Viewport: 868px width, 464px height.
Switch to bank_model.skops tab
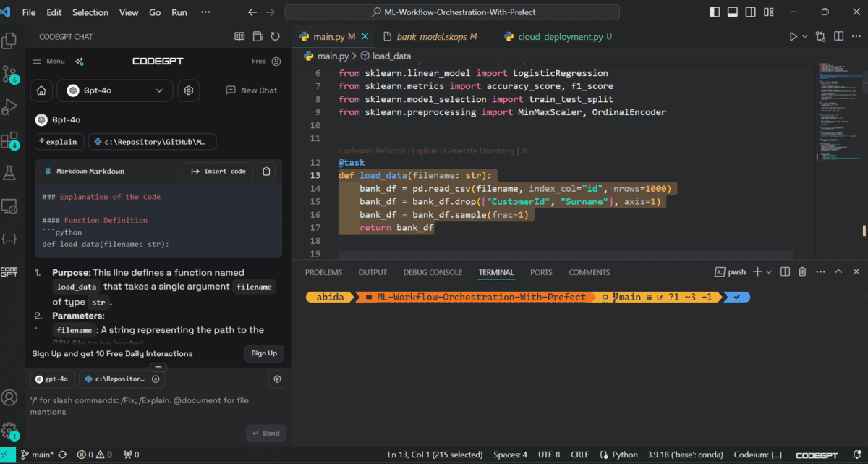point(431,36)
